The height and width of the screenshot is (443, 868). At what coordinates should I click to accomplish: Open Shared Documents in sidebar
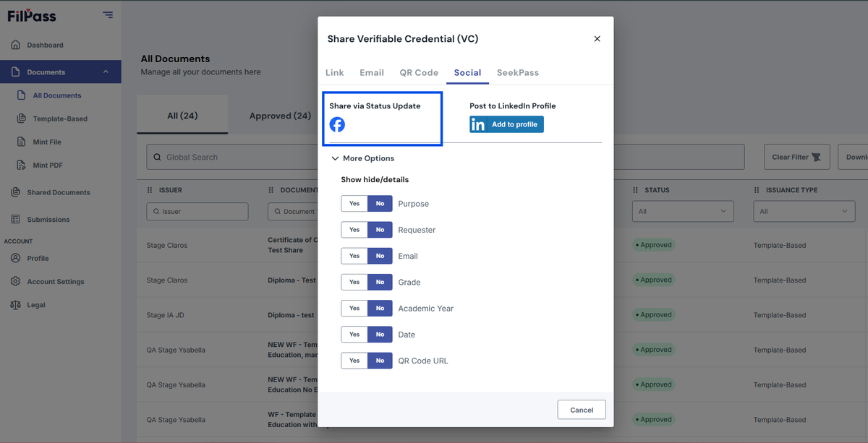click(x=59, y=192)
